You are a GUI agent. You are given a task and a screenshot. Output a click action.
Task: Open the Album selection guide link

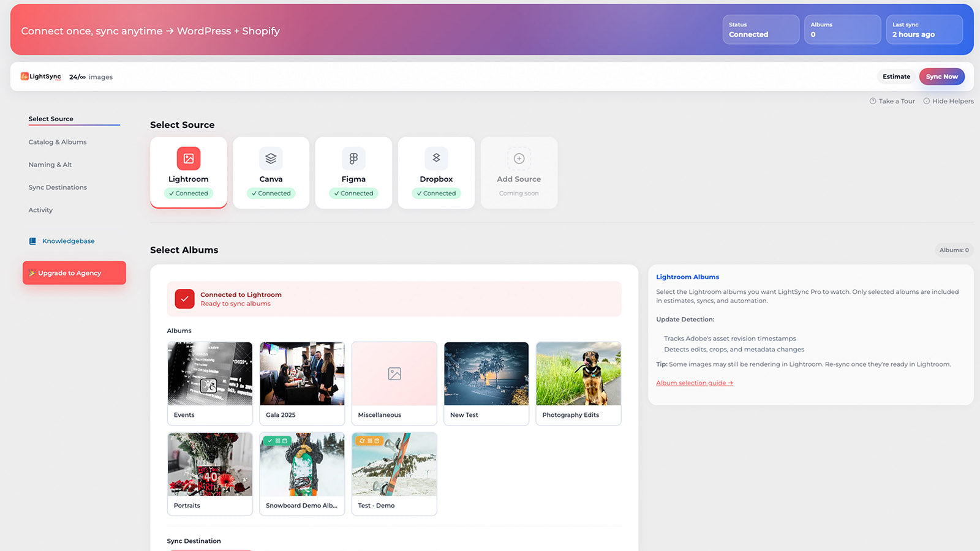click(x=693, y=383)
